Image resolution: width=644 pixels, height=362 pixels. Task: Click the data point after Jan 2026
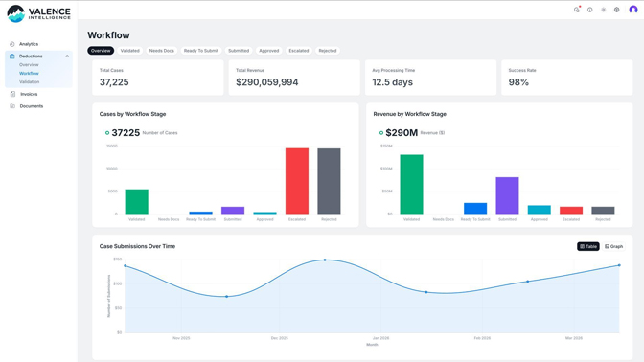click(426, 292)
